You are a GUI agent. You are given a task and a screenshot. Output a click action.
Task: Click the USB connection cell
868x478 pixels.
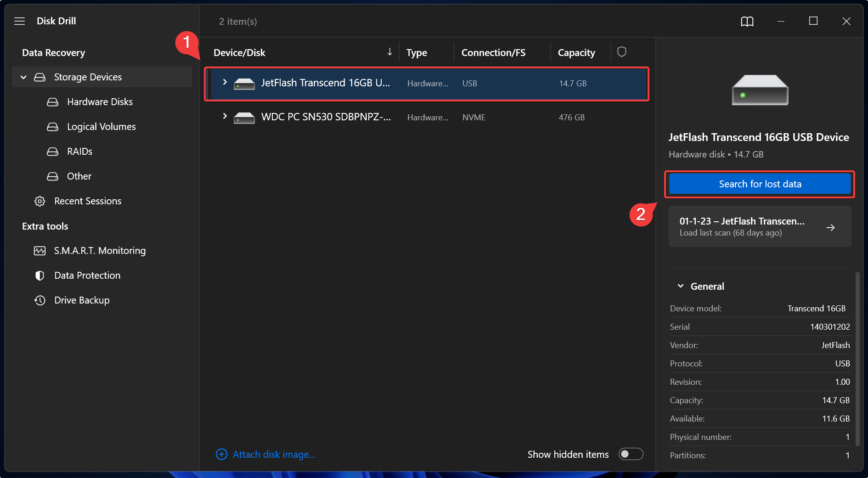pos(469,84)
